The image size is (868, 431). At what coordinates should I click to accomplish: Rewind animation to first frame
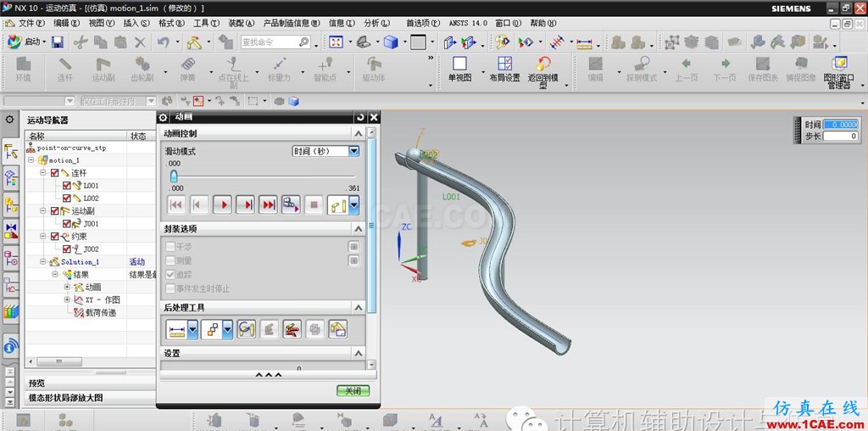pyautogui.click(x=176, y=205)
